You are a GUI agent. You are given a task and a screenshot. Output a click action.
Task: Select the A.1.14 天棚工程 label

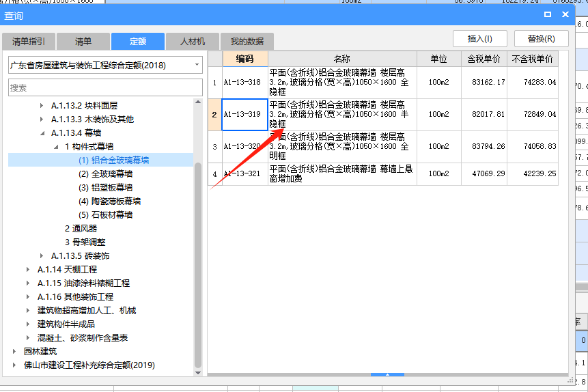tap(67, 269)
